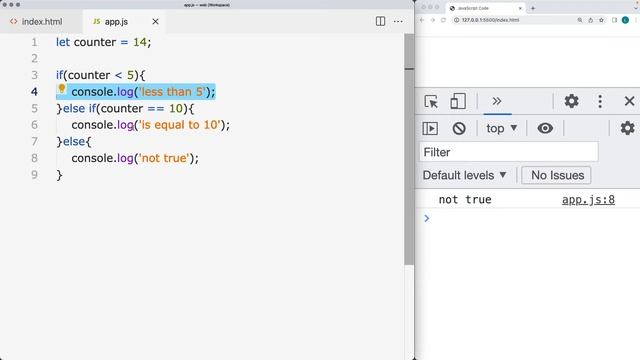Open the top JavaScript context dropdown

point(502,129)
